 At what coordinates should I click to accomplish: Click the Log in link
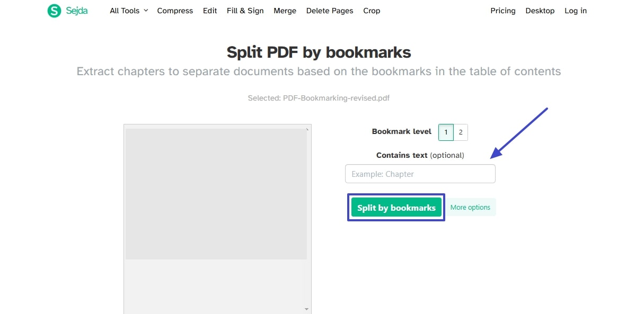tap(576, 11)
